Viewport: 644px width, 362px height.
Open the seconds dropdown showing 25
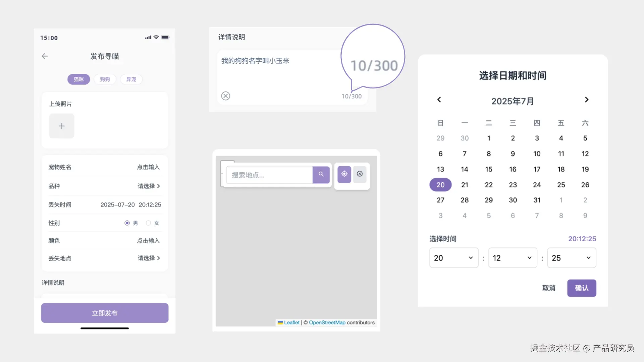pos(572,258)
